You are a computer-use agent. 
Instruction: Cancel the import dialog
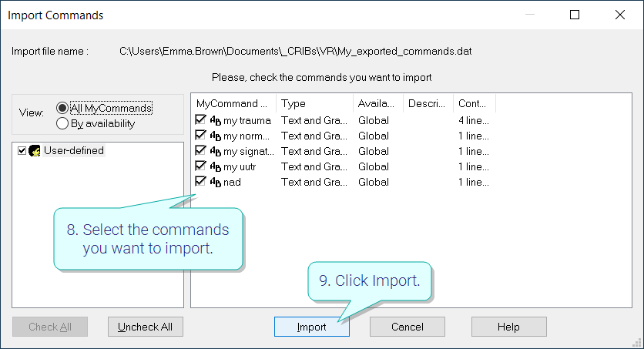pos(407,327)
